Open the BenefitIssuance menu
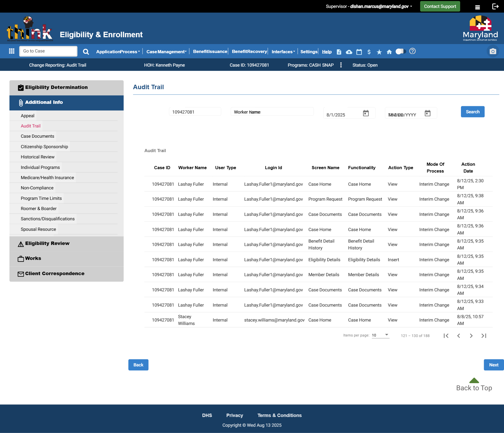 (210, 51)
